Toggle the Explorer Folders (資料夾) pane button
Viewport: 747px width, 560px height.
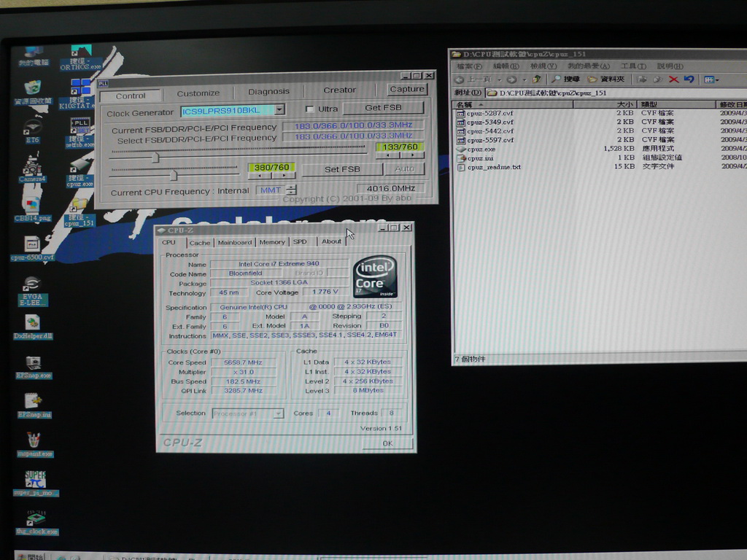pyautogui.click(x=606, y=79)
